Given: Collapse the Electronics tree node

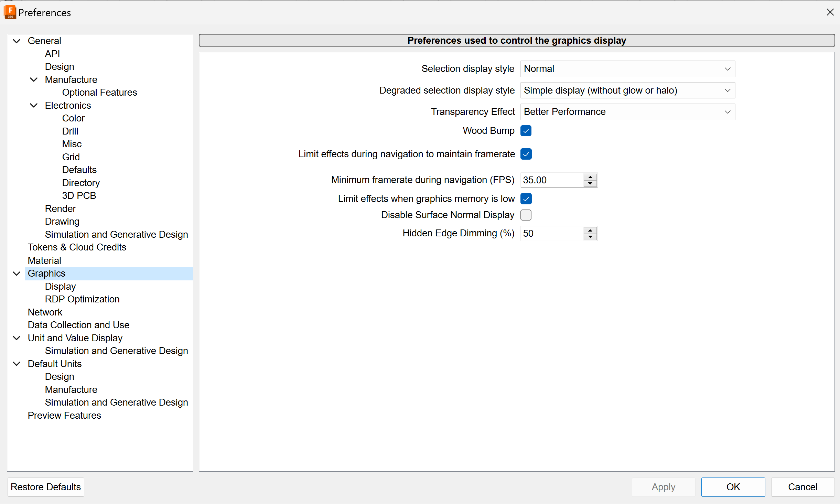Looking at the screenshot, I should [x=34, y=106].
